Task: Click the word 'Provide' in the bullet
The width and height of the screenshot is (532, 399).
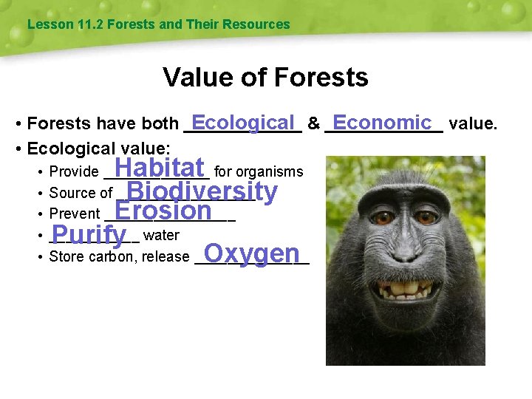Action: pyautogui.click(x=74, y=171)
